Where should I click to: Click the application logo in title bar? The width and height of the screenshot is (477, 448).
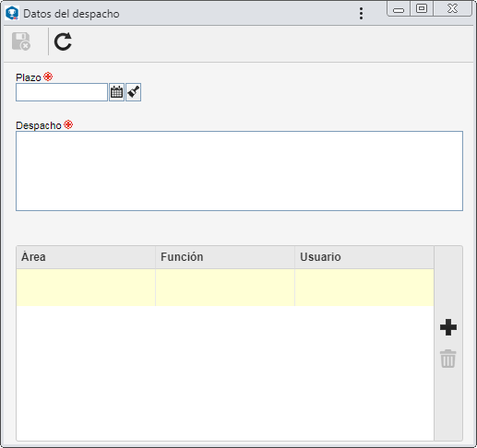[12, 14]
